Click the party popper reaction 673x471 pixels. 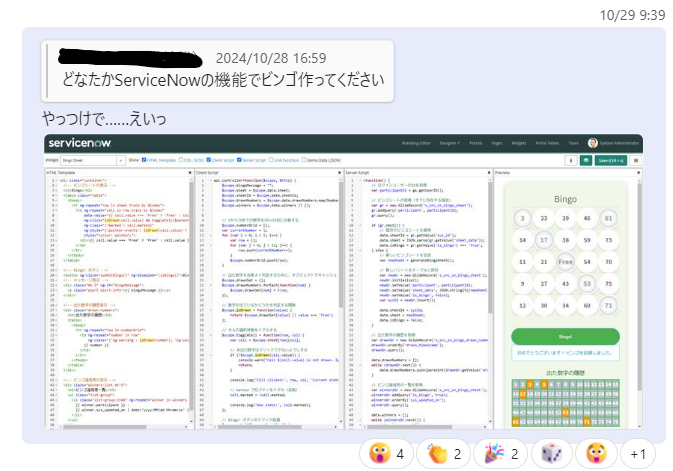click(x=501, y=453)
